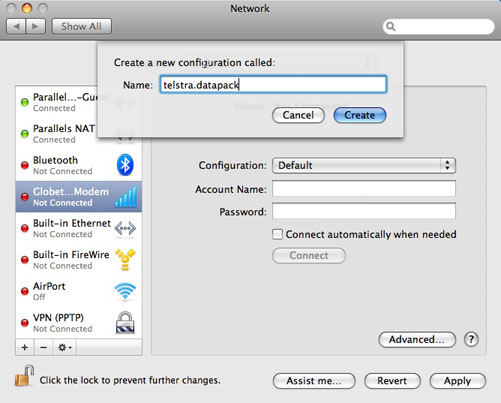Open help with the question mark button
501x403 pixels.
pos(471,339)
